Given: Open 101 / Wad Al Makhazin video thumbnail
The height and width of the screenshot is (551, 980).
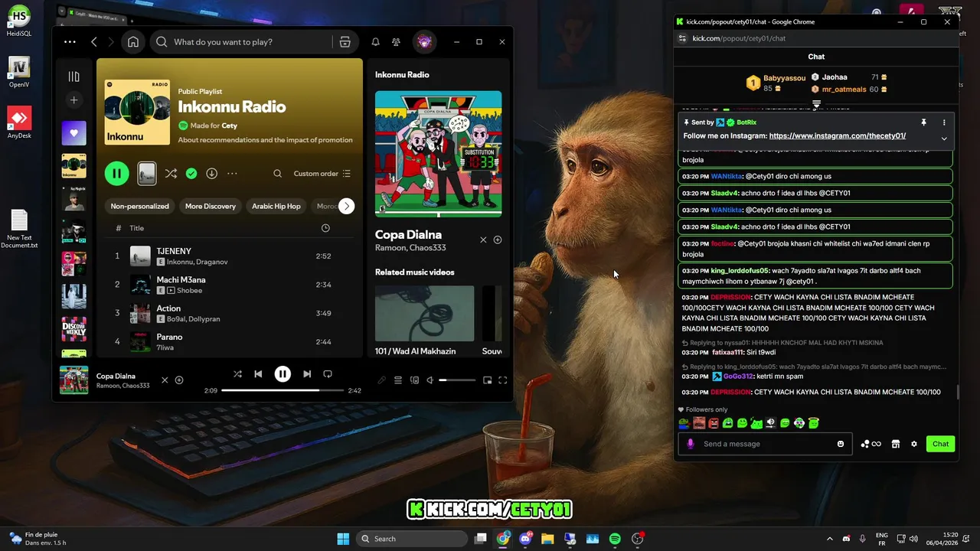Looking at the screenshot, I should click(x=424, y=314).
